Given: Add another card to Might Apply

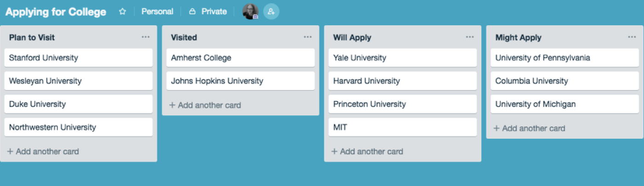Looking at the screenshot, I should click(529, 129).
